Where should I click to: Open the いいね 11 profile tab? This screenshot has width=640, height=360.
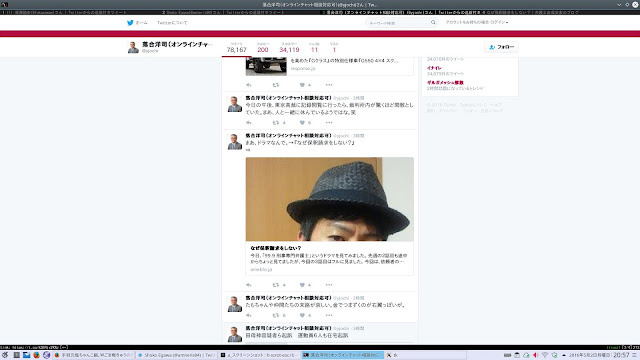[314, 48]
